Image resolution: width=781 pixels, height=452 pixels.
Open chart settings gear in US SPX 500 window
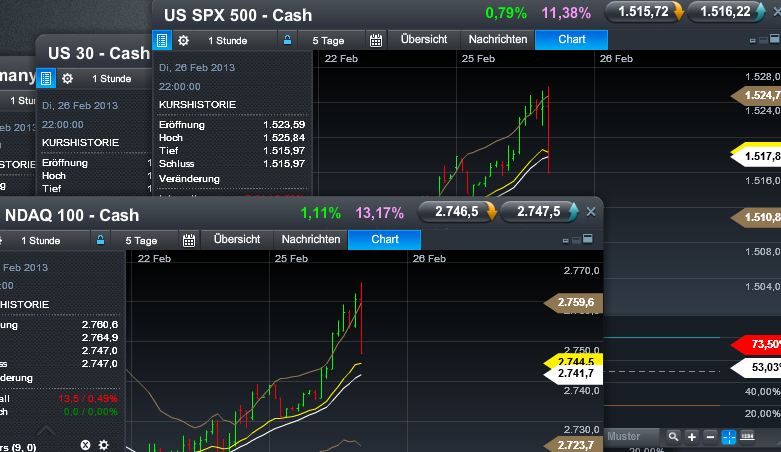click(183, 40)
